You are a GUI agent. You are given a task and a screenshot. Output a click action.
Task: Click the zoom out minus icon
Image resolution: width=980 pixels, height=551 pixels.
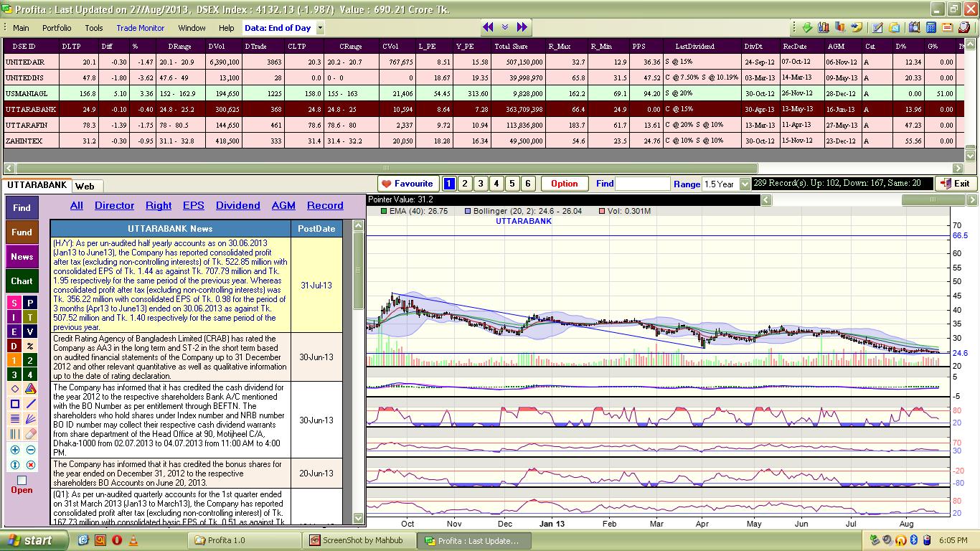click(x=30, y=450)
